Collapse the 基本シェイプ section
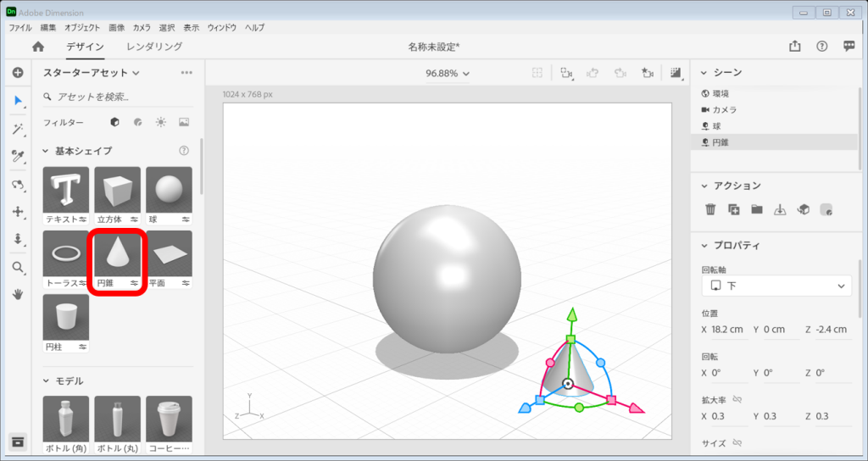This screenshot has width=868, height=461. [47, 151]
